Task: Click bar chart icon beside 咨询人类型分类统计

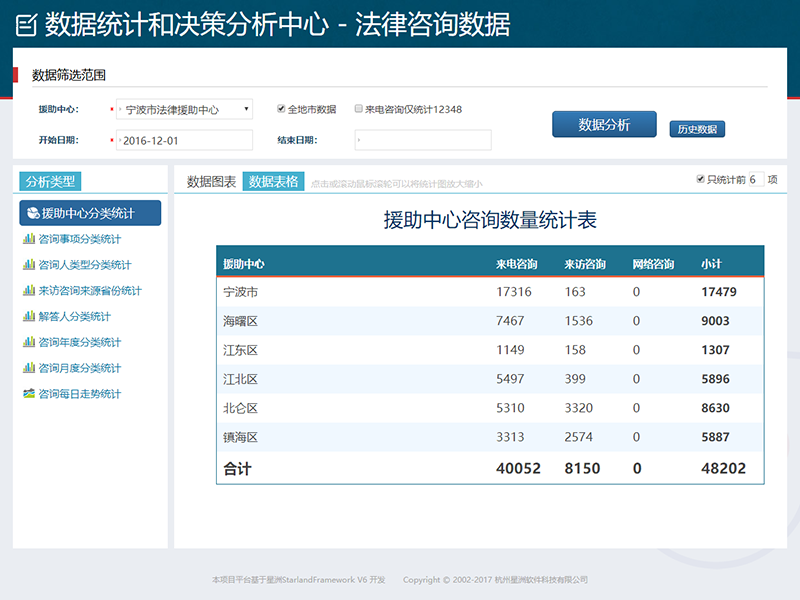Action: click(x=29, y=264)
